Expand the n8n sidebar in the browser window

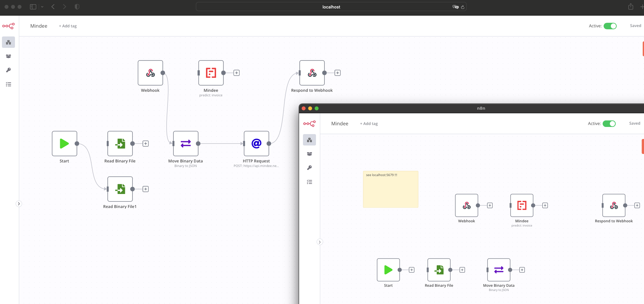[x=19, y=204]
